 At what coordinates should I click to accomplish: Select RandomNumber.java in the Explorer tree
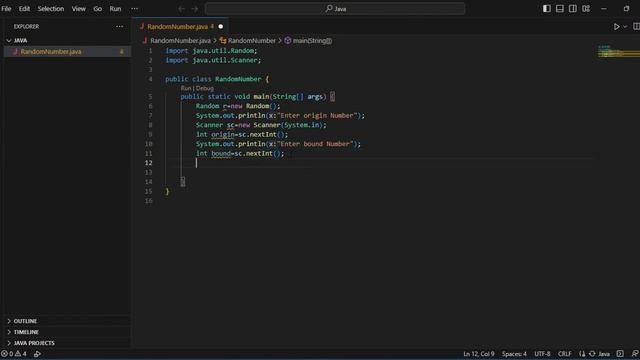pos(67,51)
